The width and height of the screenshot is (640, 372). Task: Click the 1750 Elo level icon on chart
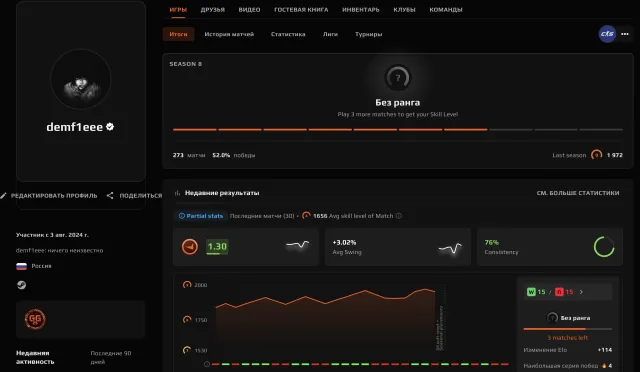pyautogui.click(x=187, y=319)
